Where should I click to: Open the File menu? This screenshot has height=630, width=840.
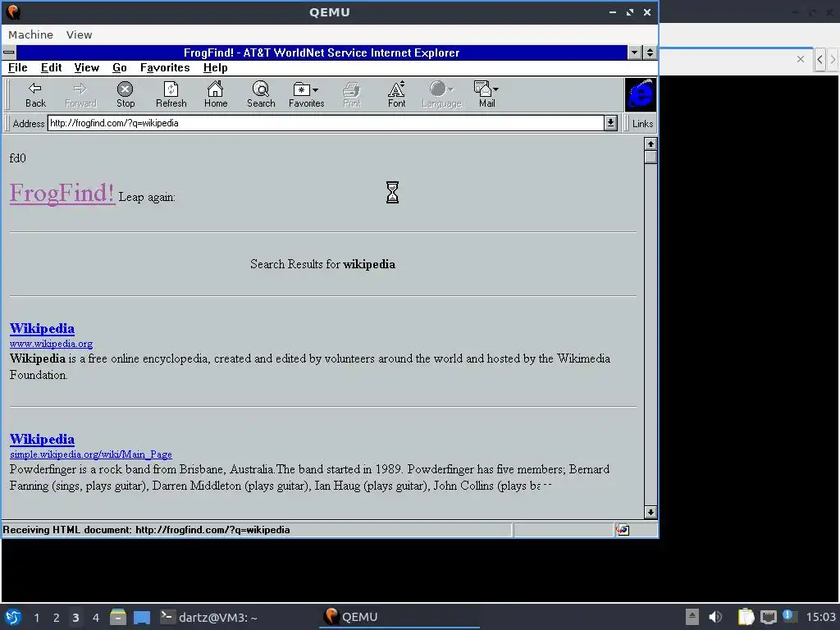(18, 67)
